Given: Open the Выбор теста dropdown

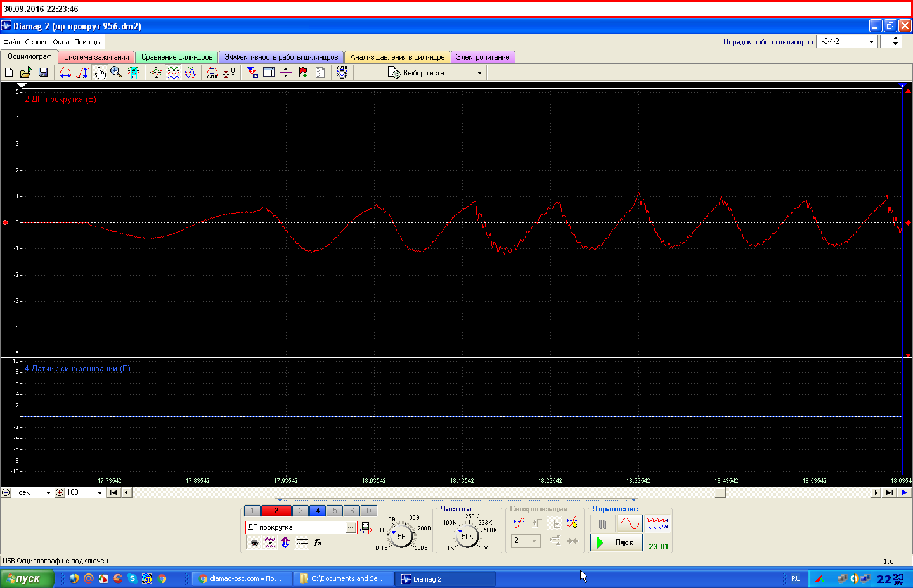Looking at the screenshot, I should coord(479,73).
